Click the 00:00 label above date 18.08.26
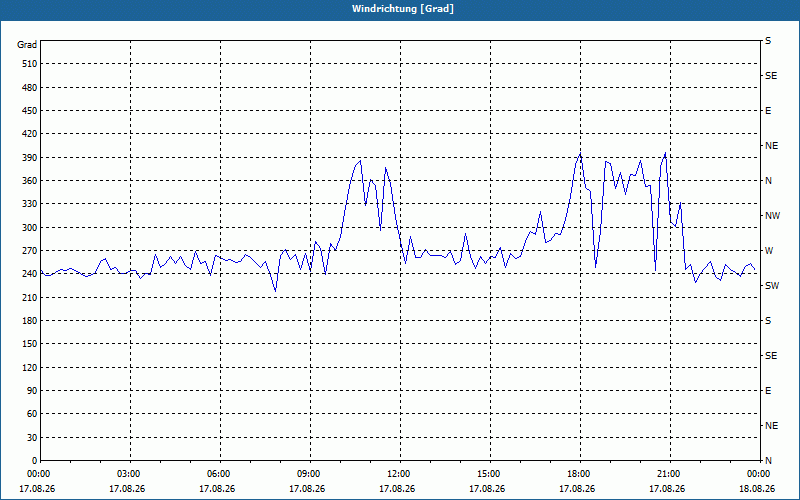Image resolution: width=800 pixels, height=500 pixels. pyautogui.click(x=758, y=474)
